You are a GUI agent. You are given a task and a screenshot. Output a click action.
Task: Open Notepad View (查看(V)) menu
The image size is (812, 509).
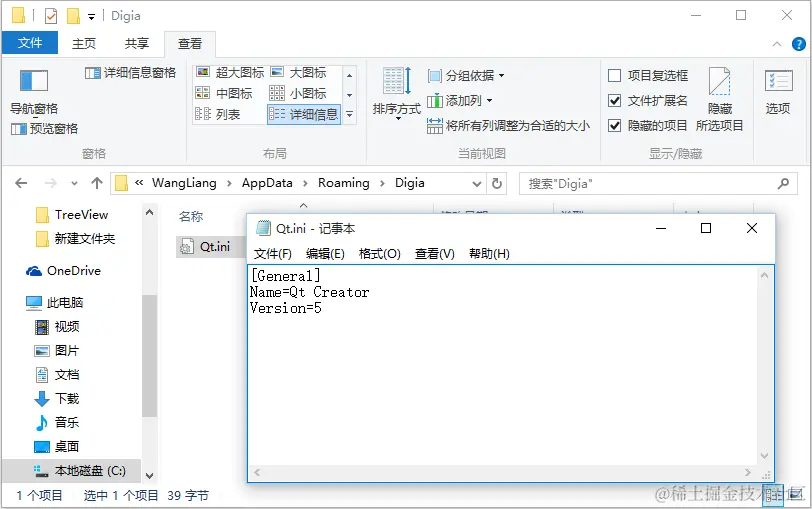tap(434, 254)
